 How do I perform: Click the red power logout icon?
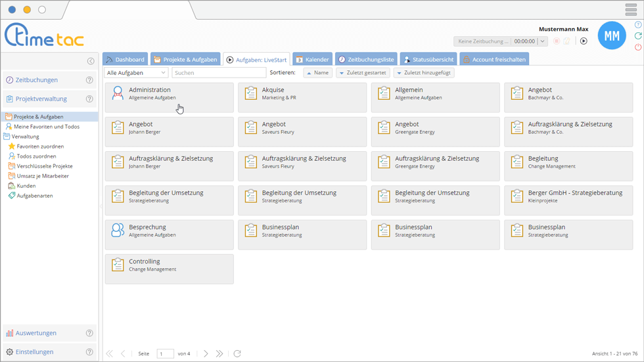click(x=638, y=47)
